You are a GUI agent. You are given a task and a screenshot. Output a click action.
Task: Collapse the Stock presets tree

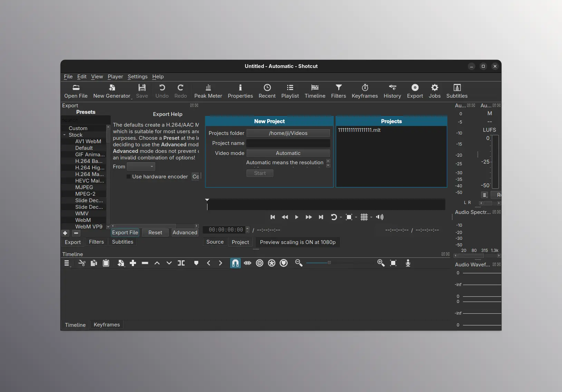pyautogui.click(x=65, y=135)
